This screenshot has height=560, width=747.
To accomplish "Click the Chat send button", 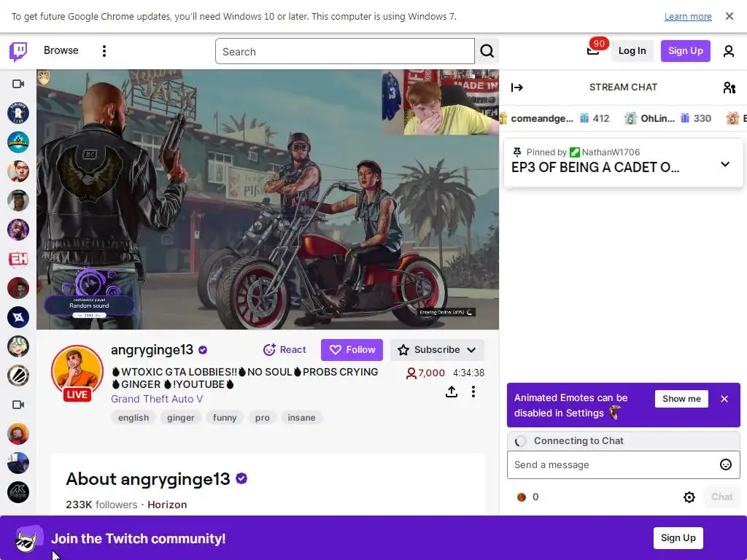I will pos(721,497).
